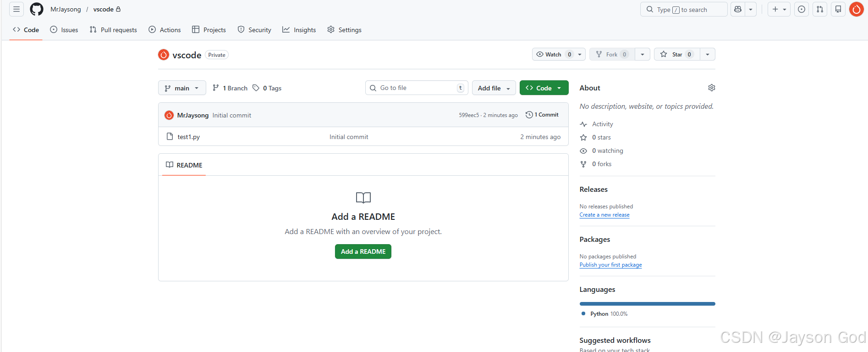Expand the Fork dropdown arrow
The width and height of the screenshot is (868, 352).
tap(643, 54)
